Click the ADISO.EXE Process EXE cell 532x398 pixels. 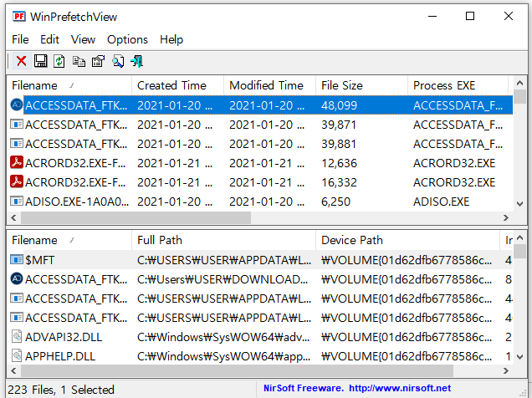pos(441,202)
